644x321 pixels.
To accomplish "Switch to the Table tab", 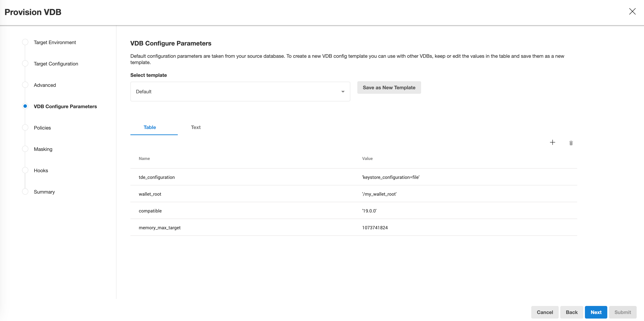I will tap(149, 127).
